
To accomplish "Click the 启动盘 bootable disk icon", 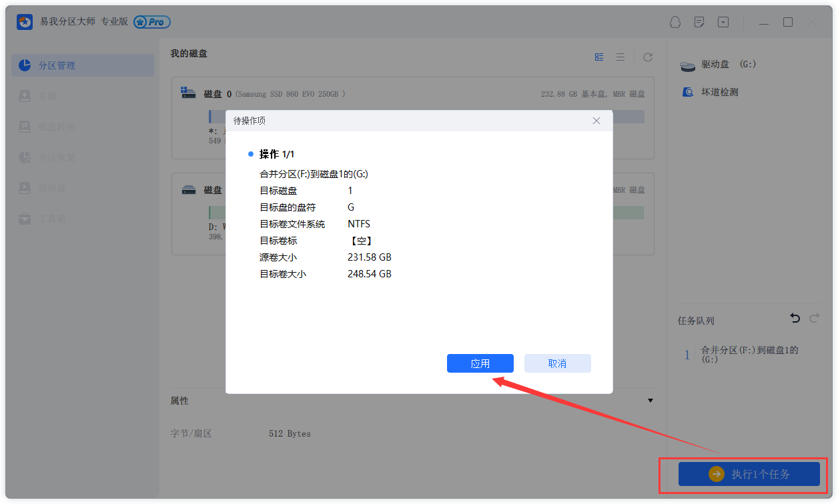I will click(x=25, y=187).
